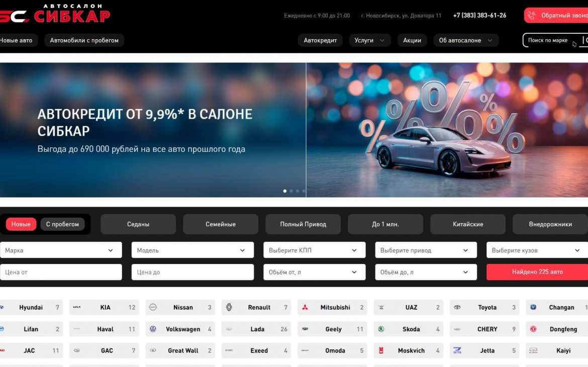588x367 pixels.
Task: Click the GAC brand logo icon
Action: click(76, 350)
